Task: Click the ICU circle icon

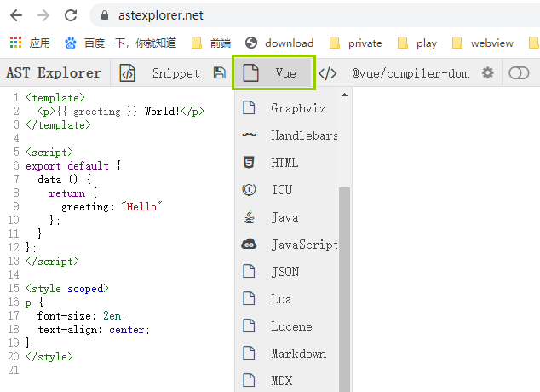Action: [249, 189]
